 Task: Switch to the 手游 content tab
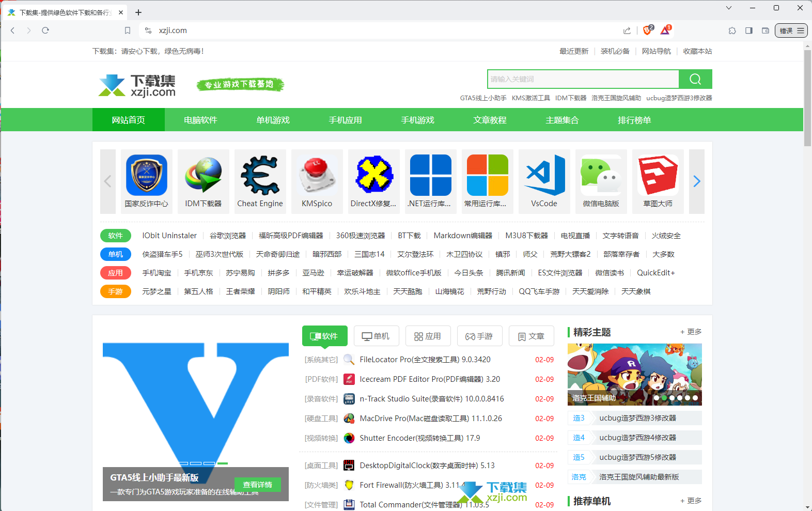[479, 336]
